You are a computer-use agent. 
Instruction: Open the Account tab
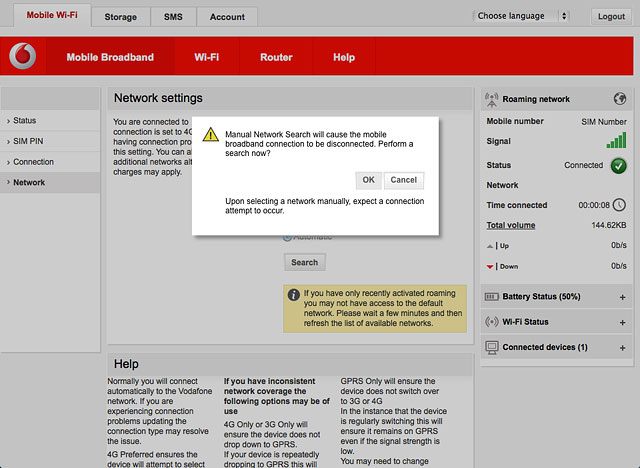[x=227, y=17]
